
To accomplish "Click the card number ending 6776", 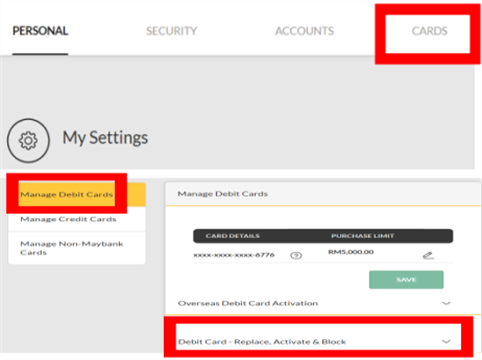I will click(x=234, y=255).
